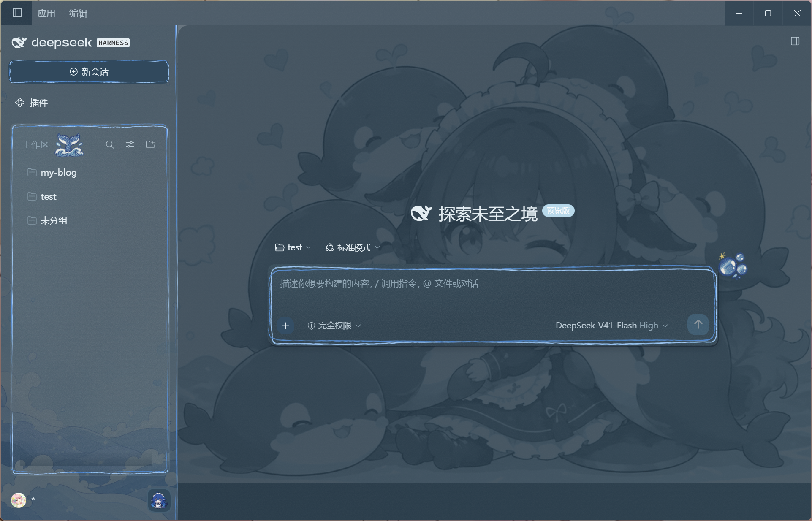The image size is (812, 521).
Task: Add attachment with the plus button
Action: pyautogui.click(x=285, y=326)
